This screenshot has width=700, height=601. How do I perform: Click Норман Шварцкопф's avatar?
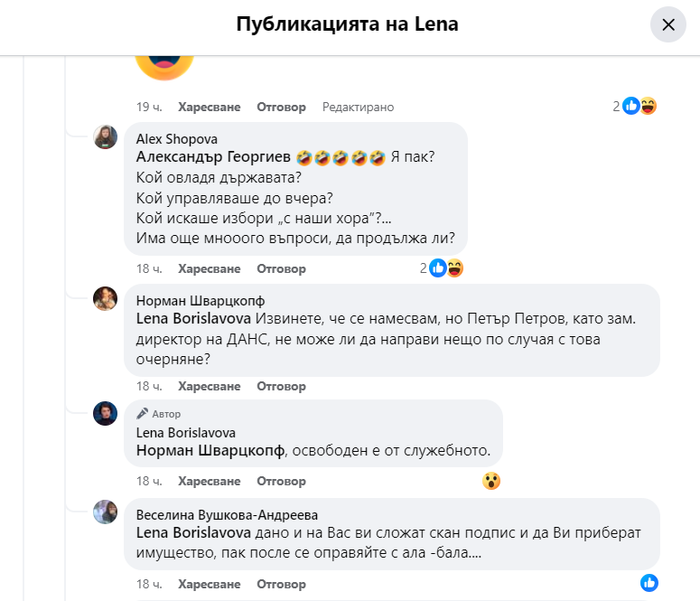point(106,298)
